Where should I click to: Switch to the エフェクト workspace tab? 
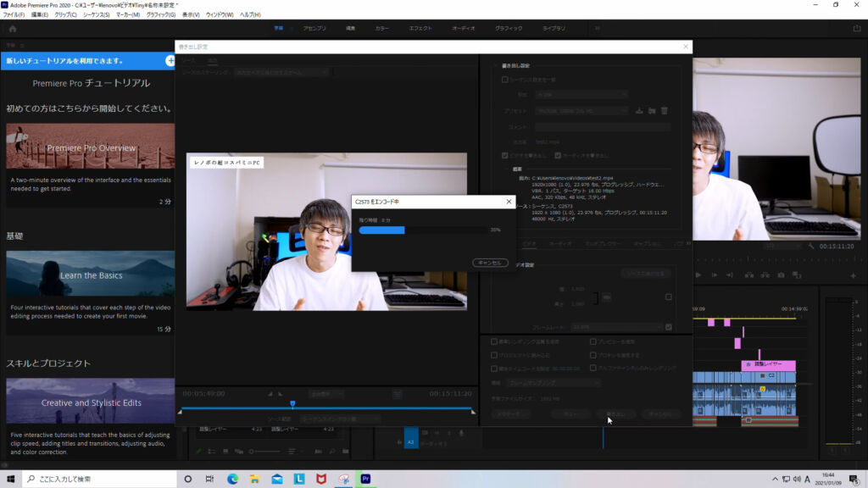[x=420, y=28]
